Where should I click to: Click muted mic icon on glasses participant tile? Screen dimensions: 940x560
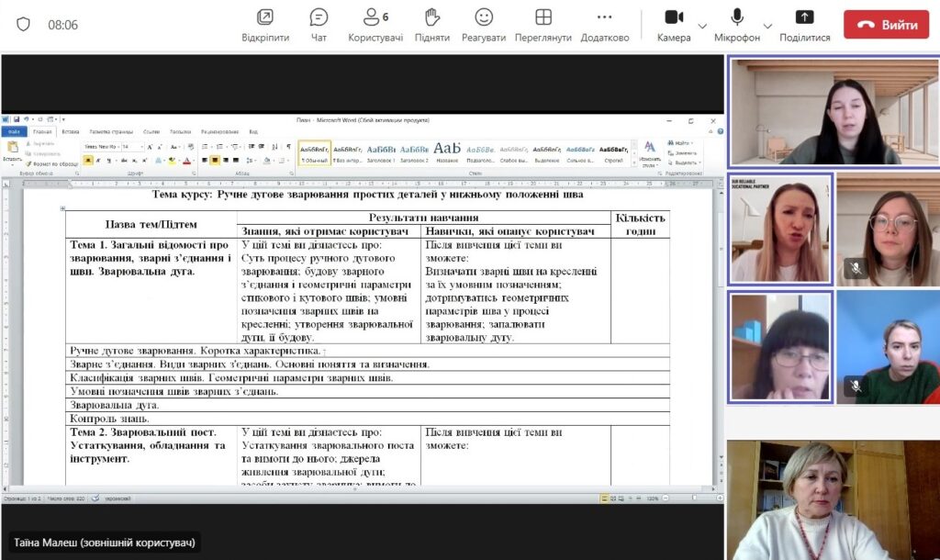point(856,268)
